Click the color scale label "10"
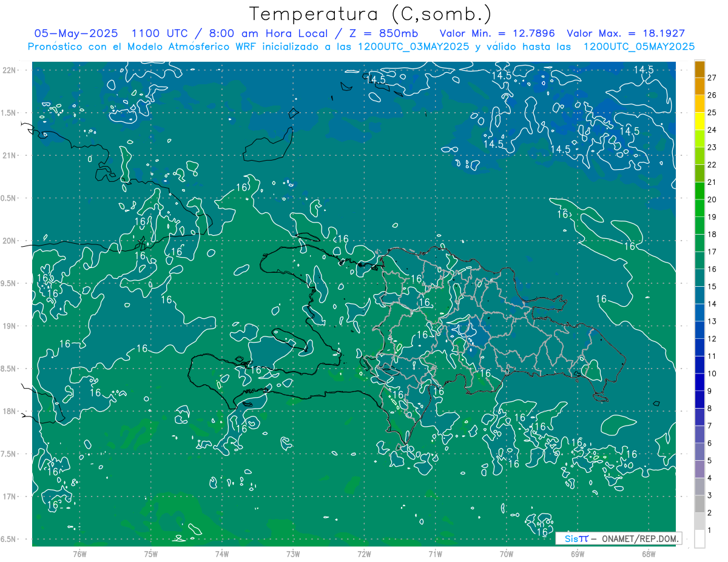 712,373
